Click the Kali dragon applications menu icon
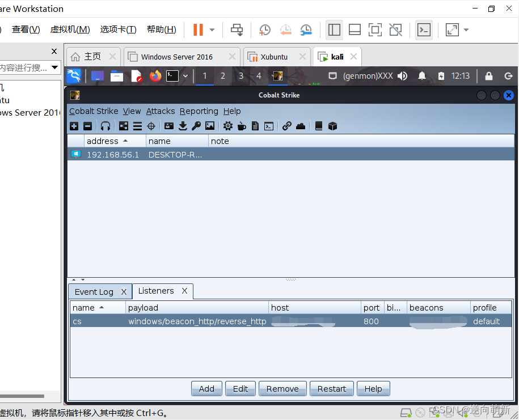Viewport: 519px width, 420px height. (74, 76)
